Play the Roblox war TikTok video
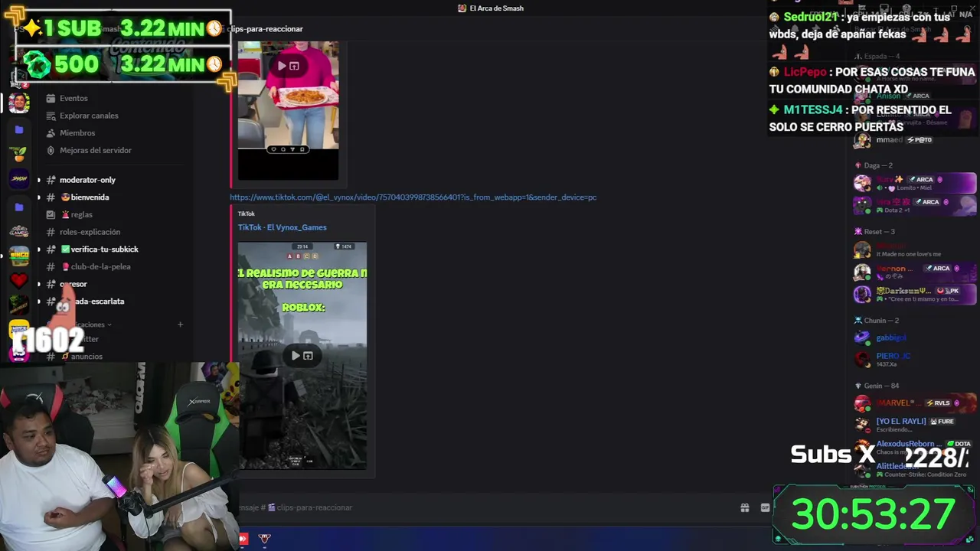The height and width of the screenshot is (551, 980). (x=296, y=356)
